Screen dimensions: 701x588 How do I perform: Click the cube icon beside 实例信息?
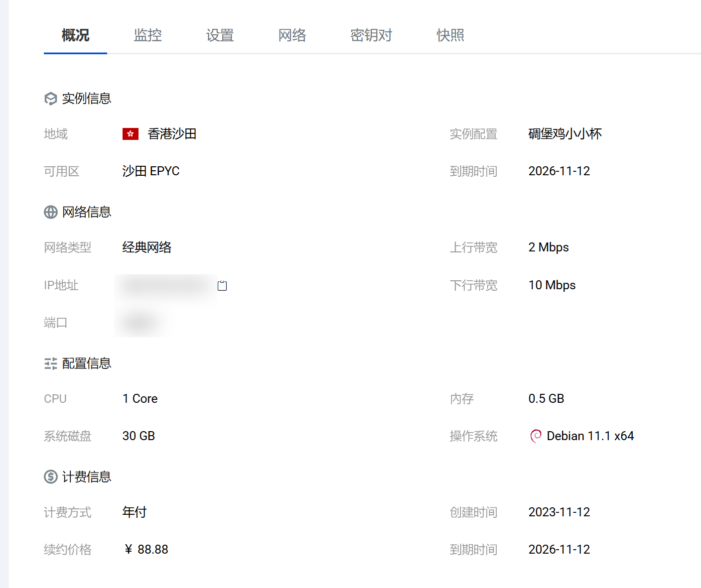pyautogui.click(x=51, y=99)
